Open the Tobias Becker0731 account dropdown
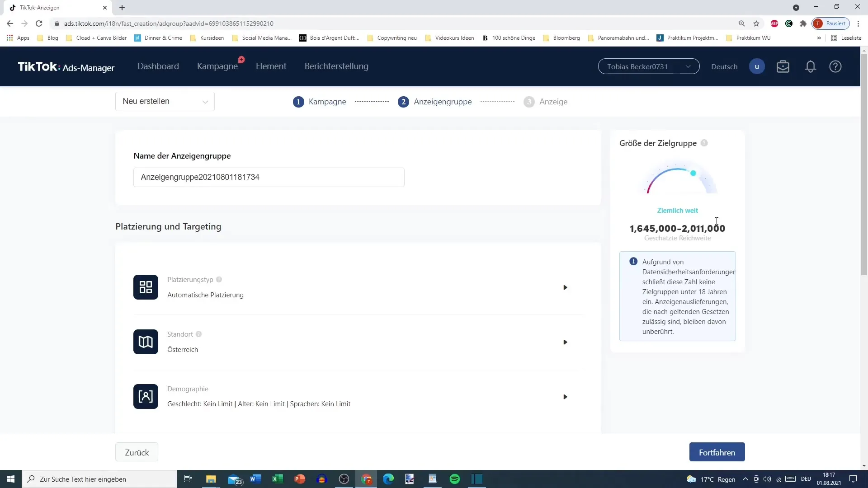The width and height of the screenshot is (868, 488). tap(649, 66)
